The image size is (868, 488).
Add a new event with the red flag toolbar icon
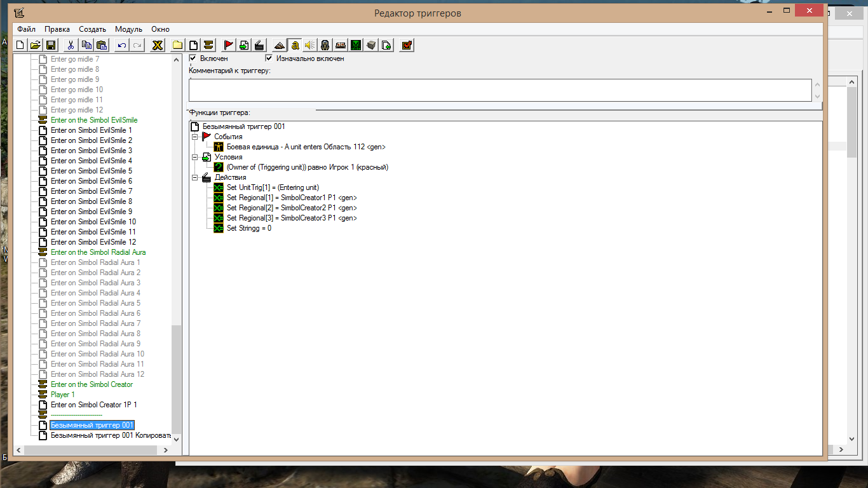[229, 44]
